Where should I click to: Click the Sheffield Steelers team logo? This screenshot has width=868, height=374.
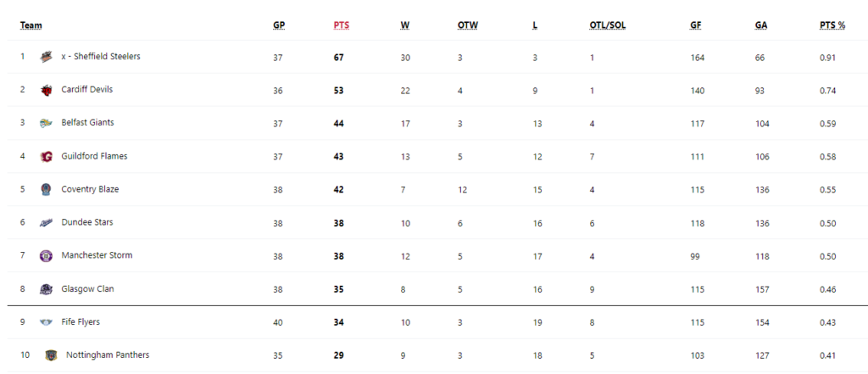click(x=46, y=57)
